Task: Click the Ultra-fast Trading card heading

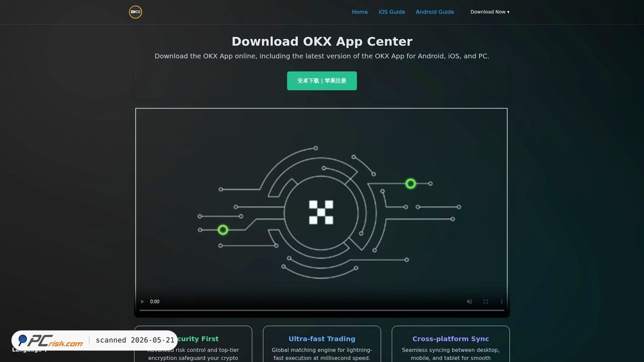Action: point(322,339)
